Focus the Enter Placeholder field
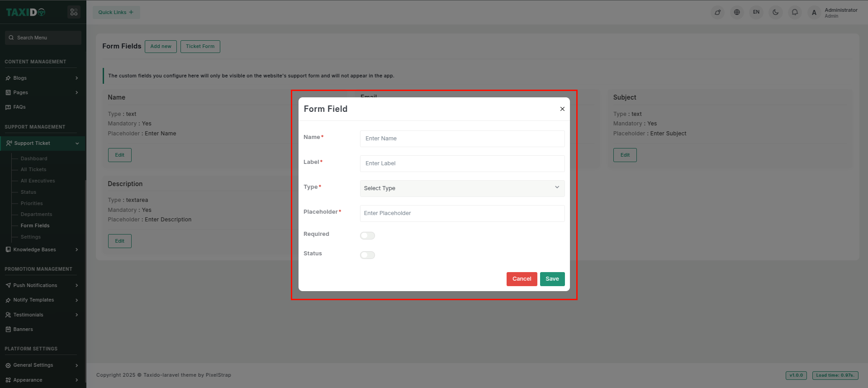 462,213
